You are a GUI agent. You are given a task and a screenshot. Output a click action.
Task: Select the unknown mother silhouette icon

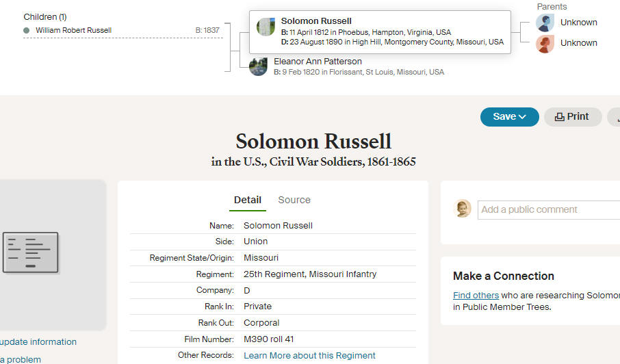[545, 44]
